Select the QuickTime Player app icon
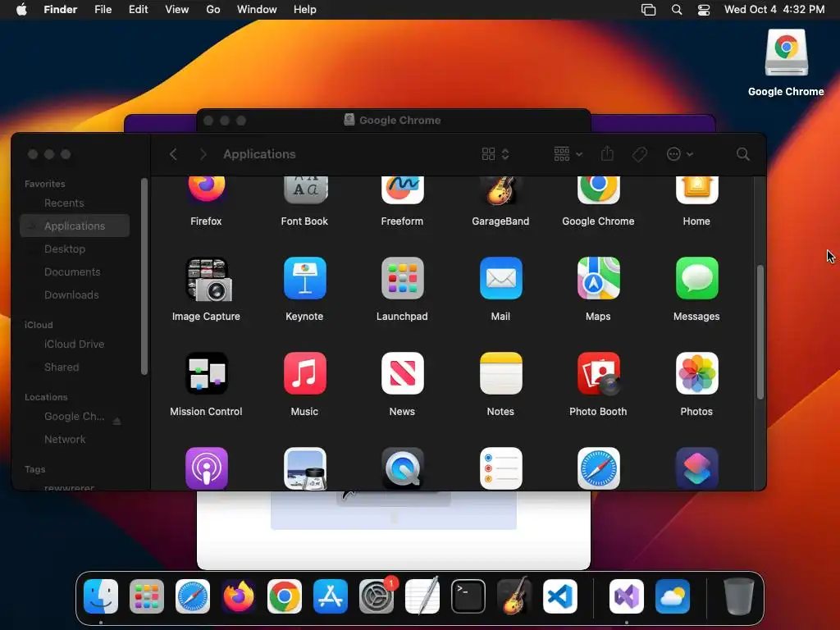Viewport: 840px width, 630px height. coord(402,468)
